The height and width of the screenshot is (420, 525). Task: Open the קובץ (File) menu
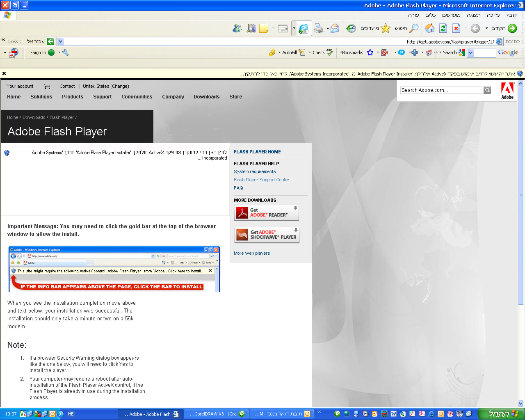click(x=511, y=15)
